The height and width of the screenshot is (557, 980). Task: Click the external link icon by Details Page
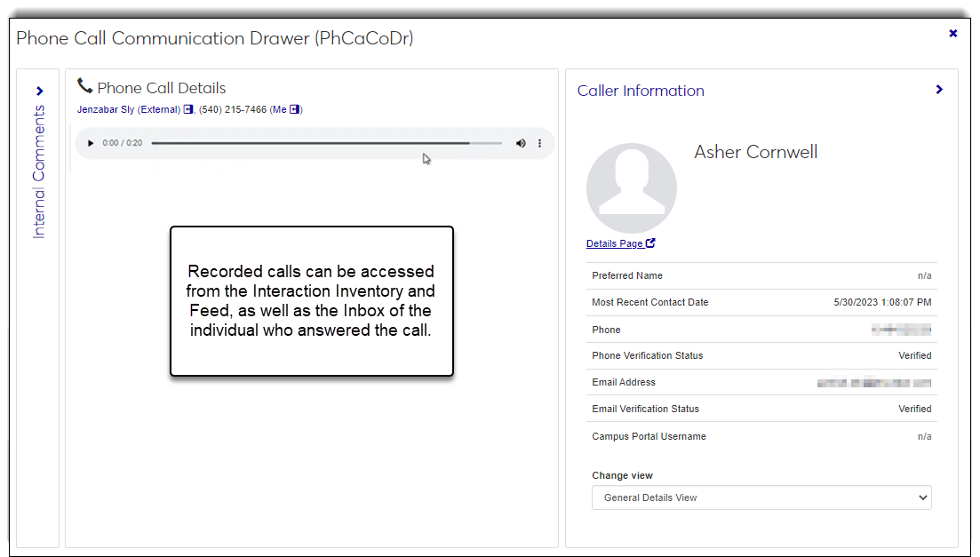coord(651,243)
